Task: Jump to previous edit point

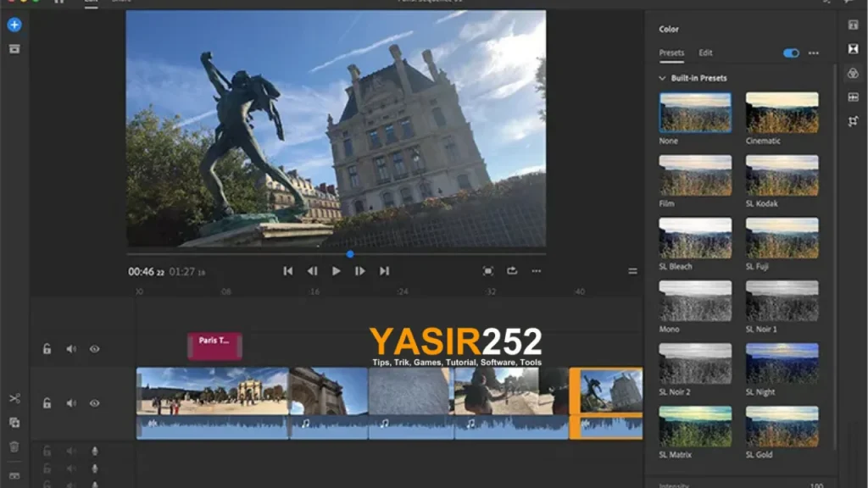Action: pos(288,271)
